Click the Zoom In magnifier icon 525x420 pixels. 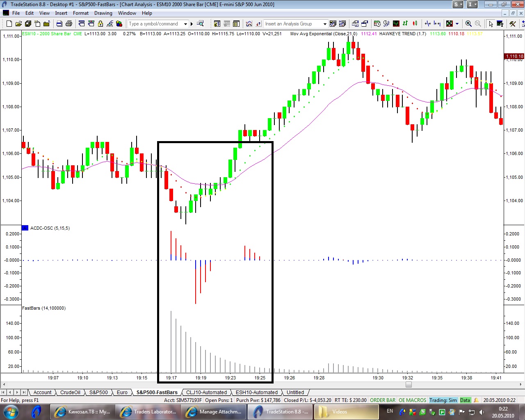(x=468, y=24)
